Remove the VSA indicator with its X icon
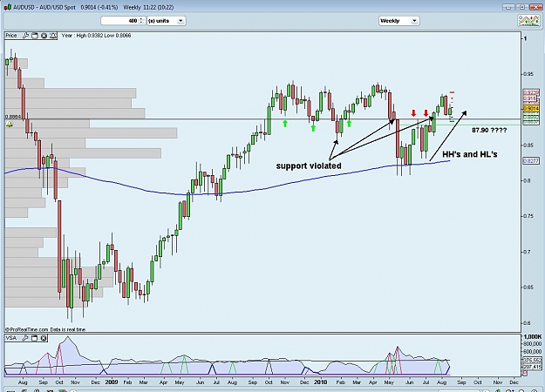The height and width of the screenshot is (392, 545). pyautogui.click(x=44, y=338)
